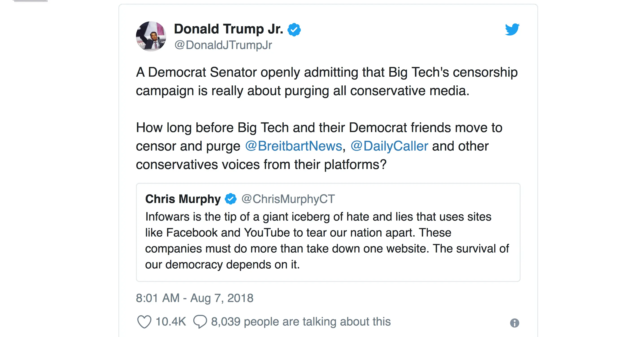Open '8,039 people are talking about this'

click(x=301, y=322)
